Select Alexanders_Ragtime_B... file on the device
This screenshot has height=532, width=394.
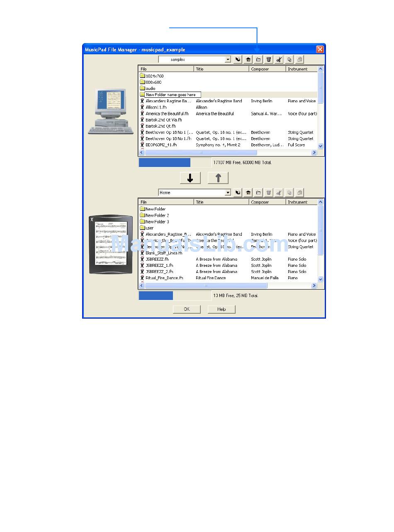coord(166,235)
